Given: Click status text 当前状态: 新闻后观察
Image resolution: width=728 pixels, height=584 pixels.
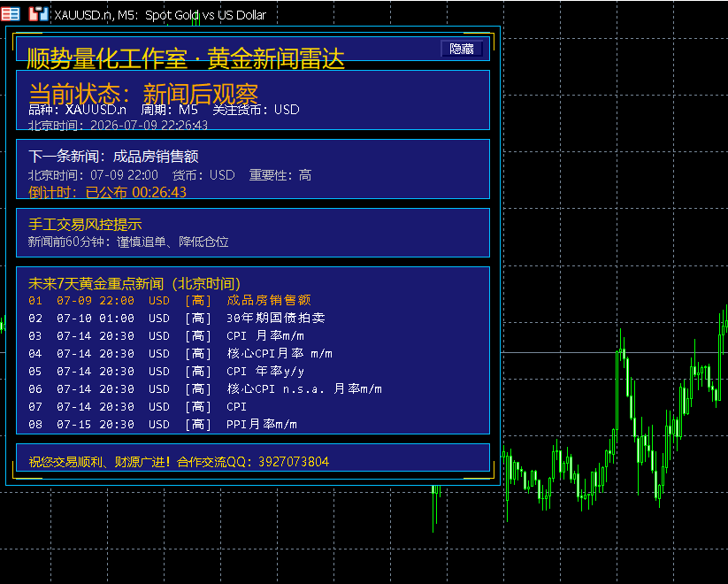Looking at the screenshot, I should coord(143,94).
